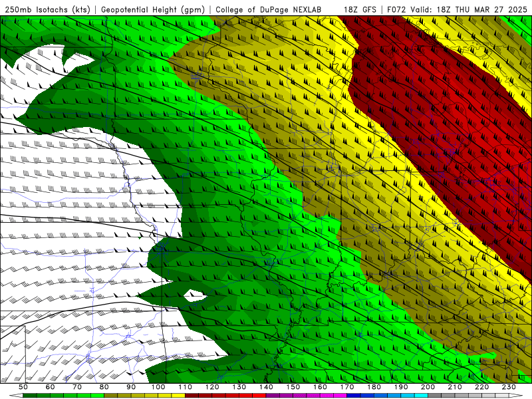Click the '18Z GFS' model run label
Image resolution: width=532 pixels, height=399 pixels.
coord(360,10)
